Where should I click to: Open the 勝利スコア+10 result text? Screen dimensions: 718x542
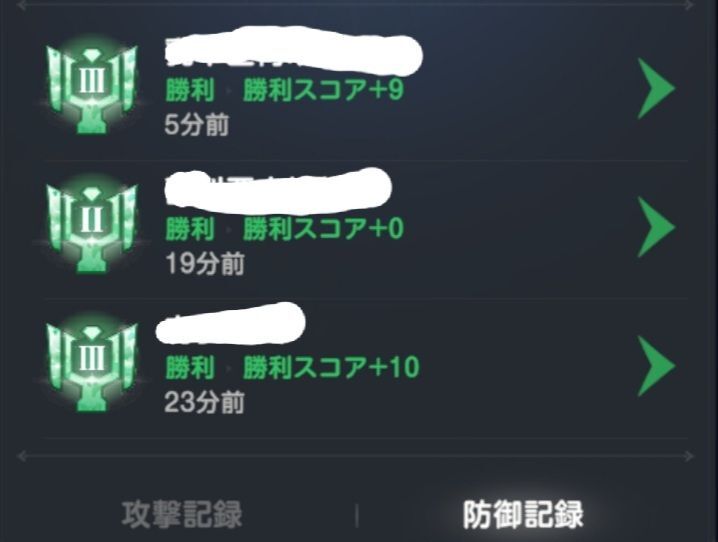pyautogui.click(x=331, y=367)
